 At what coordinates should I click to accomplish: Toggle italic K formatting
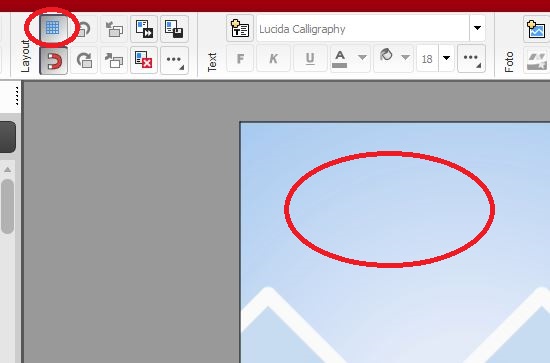pos(273,59)
